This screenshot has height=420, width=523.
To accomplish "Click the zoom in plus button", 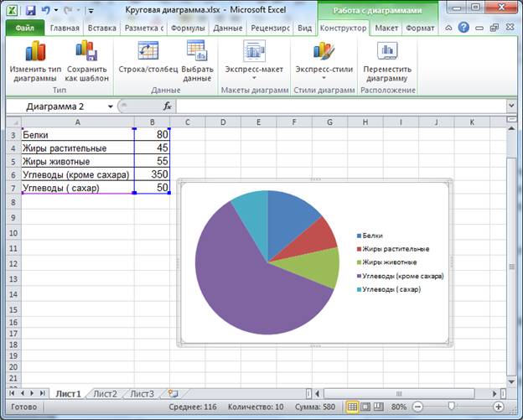I will 499,407.
